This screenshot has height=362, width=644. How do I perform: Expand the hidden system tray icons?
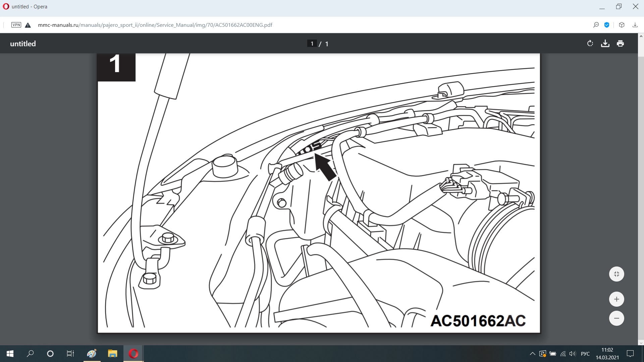pyautogui.click(x=532, y=354)
